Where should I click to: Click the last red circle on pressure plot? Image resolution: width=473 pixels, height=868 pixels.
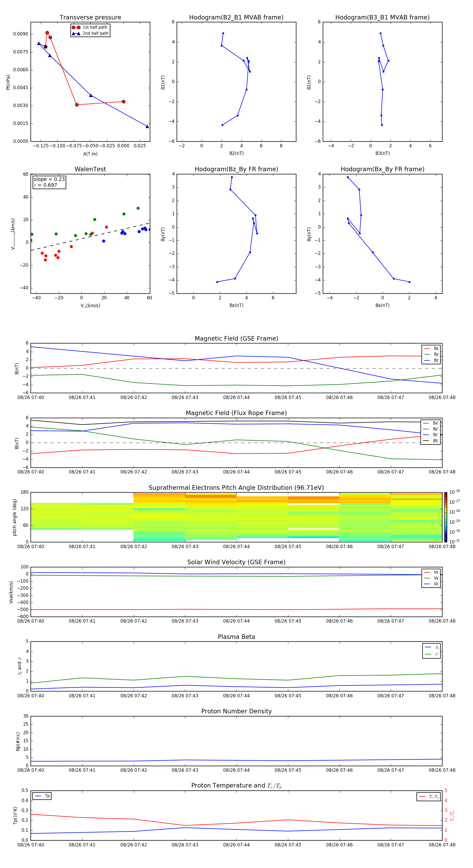click(124, 102)
